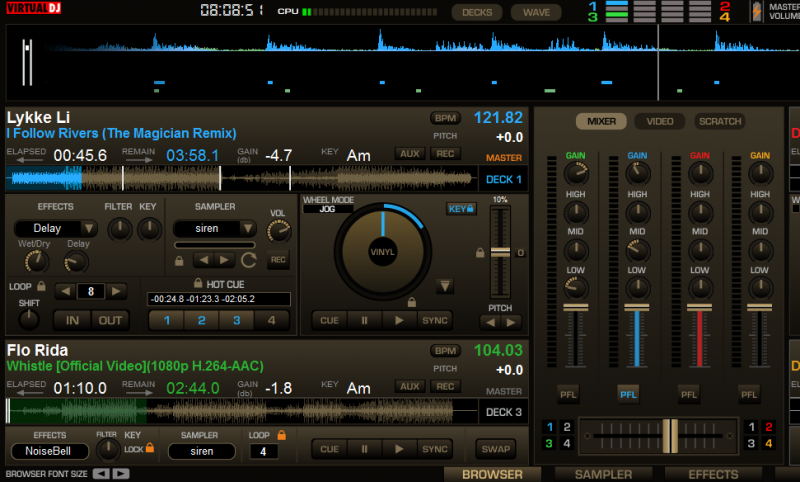Click the sampler loop circular arrow icon
This screenshot has width=800, height=482.
(248, 260)
